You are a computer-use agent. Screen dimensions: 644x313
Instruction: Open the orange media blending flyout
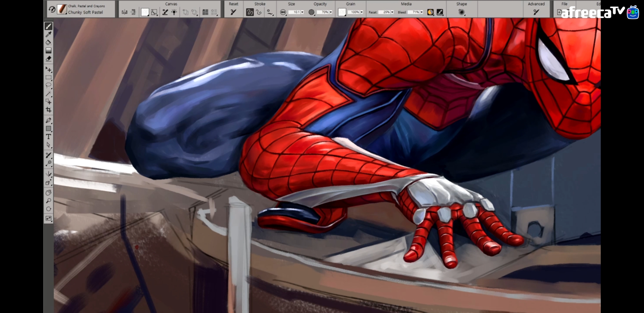click(430, 12)
